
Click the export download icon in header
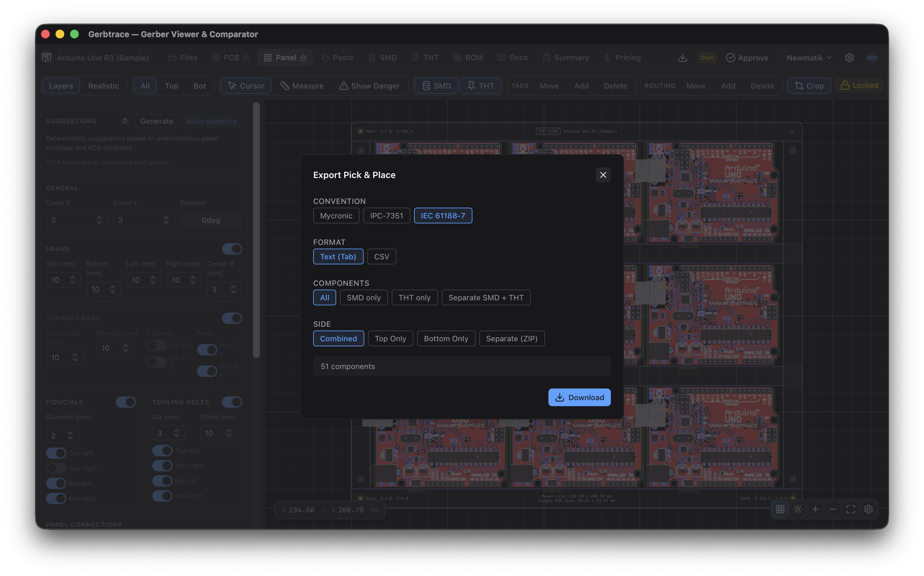coord(682,58)
